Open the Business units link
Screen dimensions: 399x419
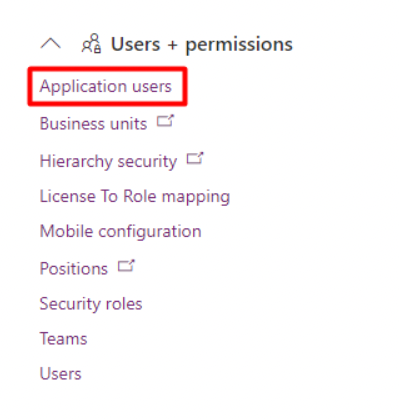pos(93,124)
